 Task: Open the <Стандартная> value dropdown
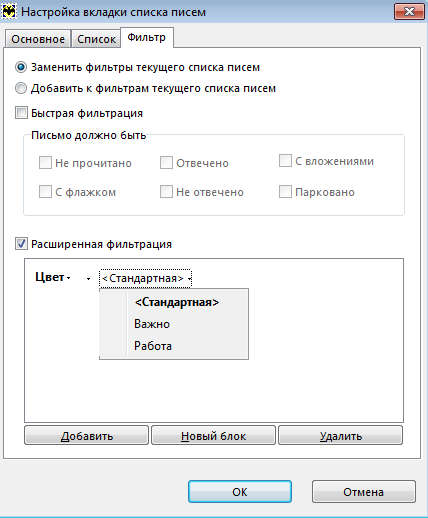[145, 278]
